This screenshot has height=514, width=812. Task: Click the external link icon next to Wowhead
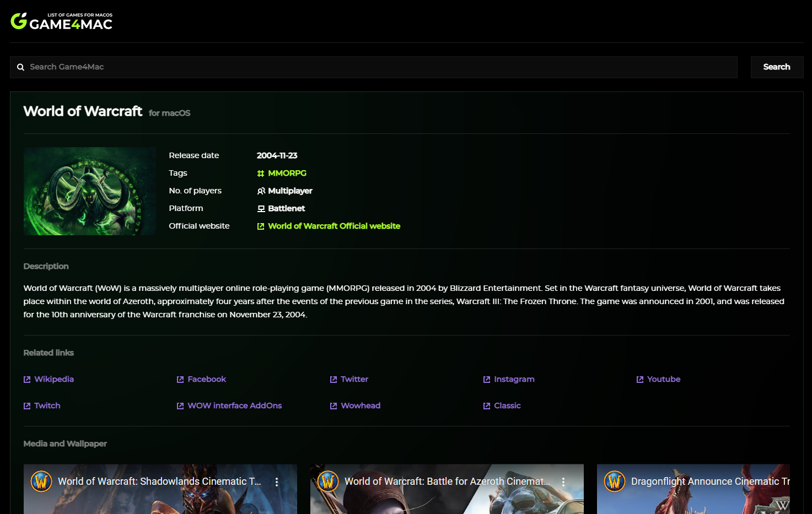point(334,406)
